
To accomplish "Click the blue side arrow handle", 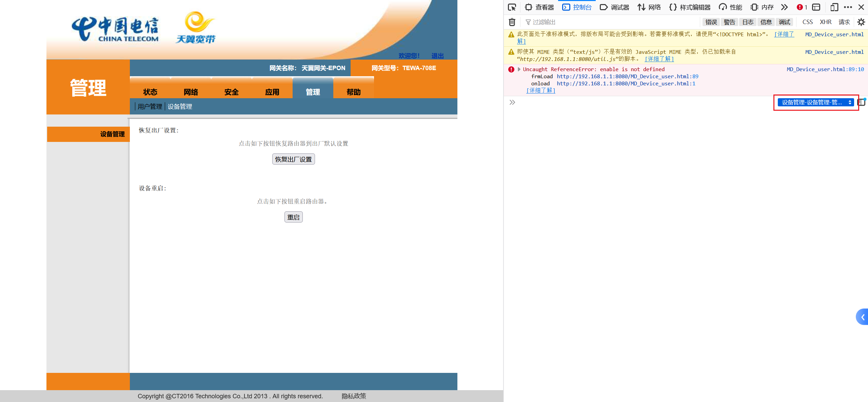I will coord(862,317).
